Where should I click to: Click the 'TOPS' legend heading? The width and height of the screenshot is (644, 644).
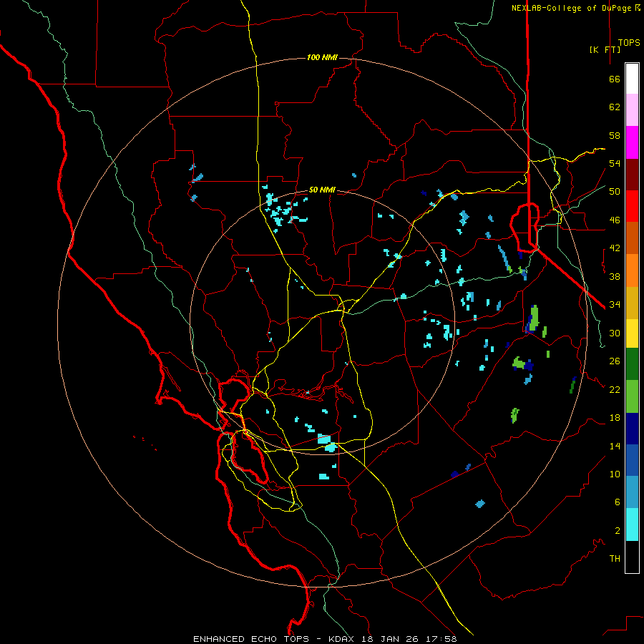pyautogui.click(x=629, y=43)
